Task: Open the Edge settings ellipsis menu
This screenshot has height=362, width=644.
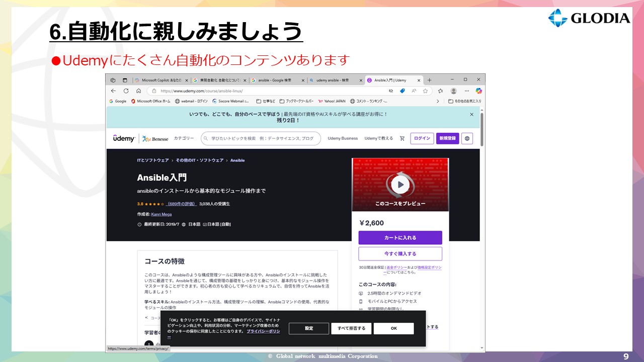Action: tap(467, 91)
